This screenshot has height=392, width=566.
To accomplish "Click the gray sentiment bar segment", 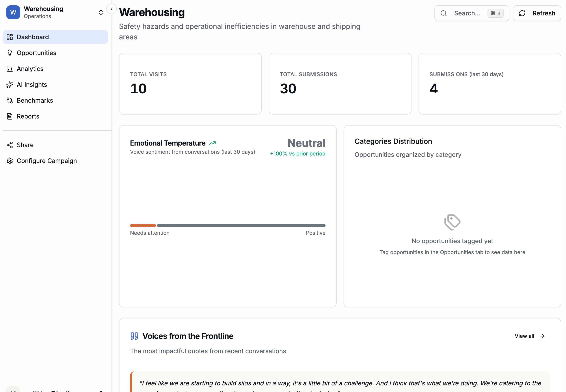I will tap(241, 225).
